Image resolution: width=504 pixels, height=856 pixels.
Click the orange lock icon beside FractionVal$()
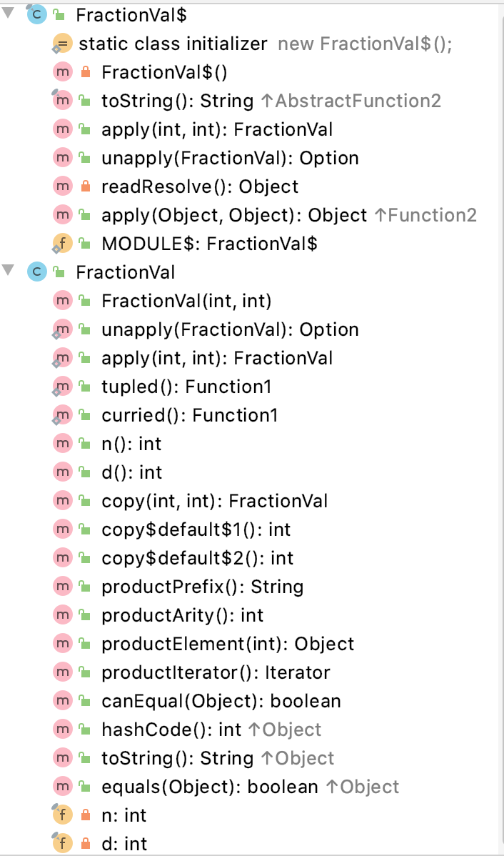pyautogui.click(x=85, y=72)
